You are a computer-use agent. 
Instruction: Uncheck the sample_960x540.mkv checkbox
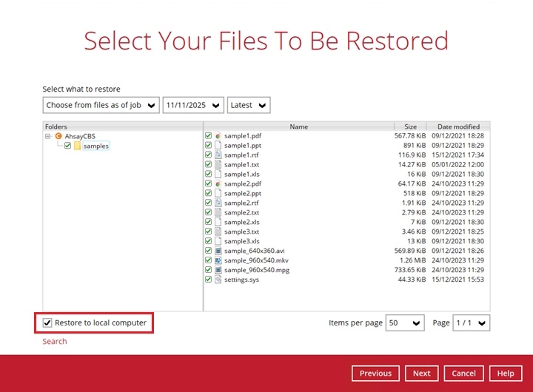point(208,260)
